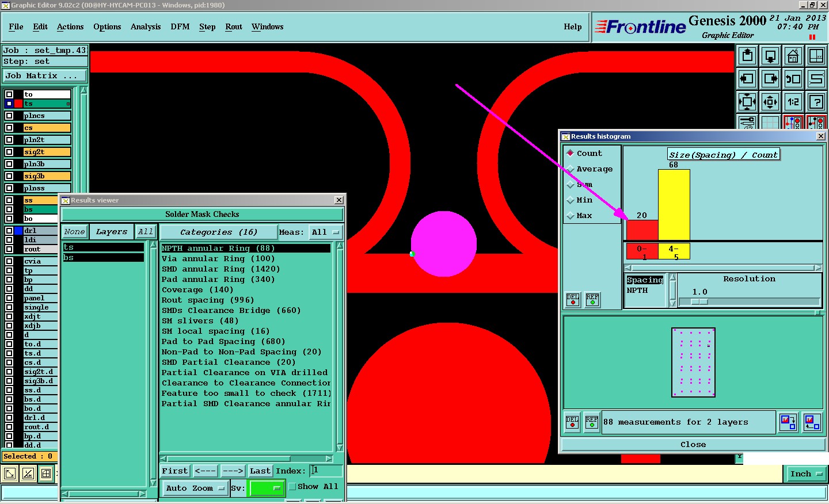This screenshot has width=829, height=504.
Task: Click the None layers button
Action: pos(75,232)
